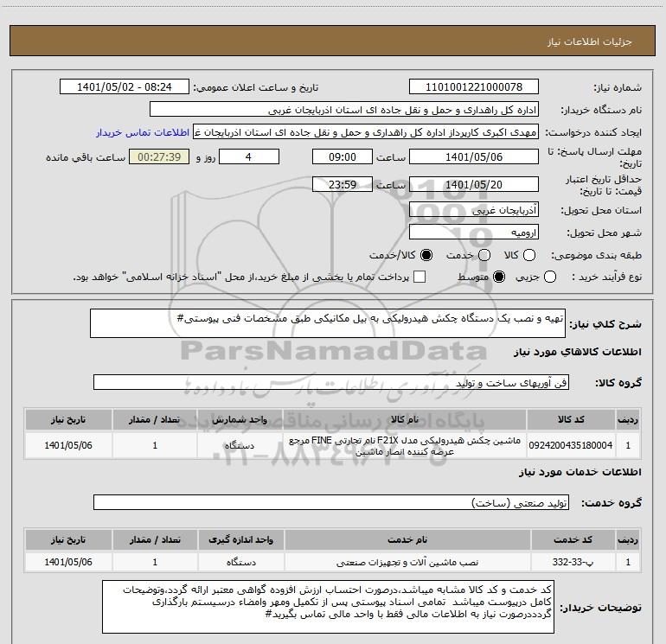666x644 pixels.
Task: Select the خدمت radio button
Action: tap(484, 255)
